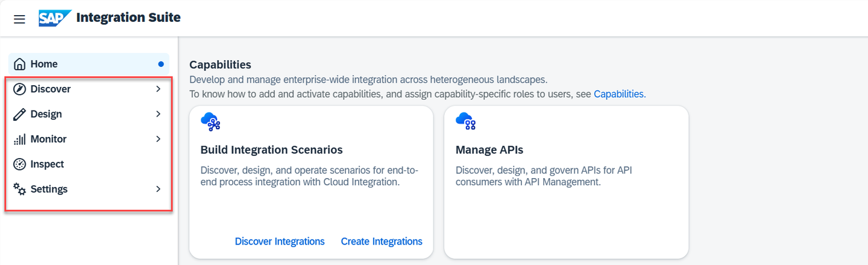This screenshot has width=868, height=265.
Task: Click the SAP logo
Action: pos(55,18)
